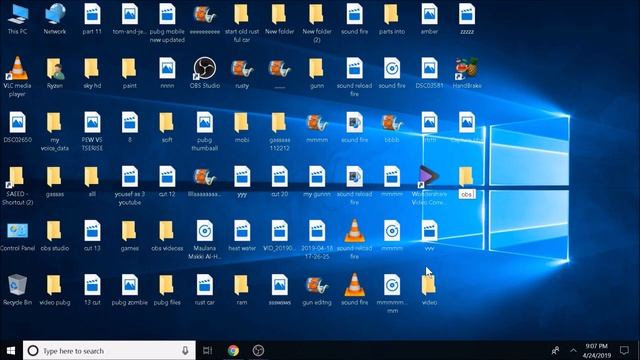Screen dimensions: 640x360
Task: Select the 'vvv' video file
Action: pos(429,236)
